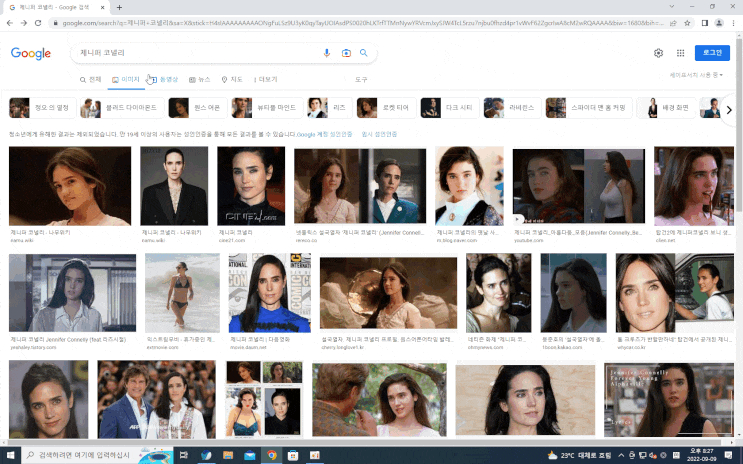Open Task View in taskbar
The height and width of the screenshot is (464, 743).
184,455
